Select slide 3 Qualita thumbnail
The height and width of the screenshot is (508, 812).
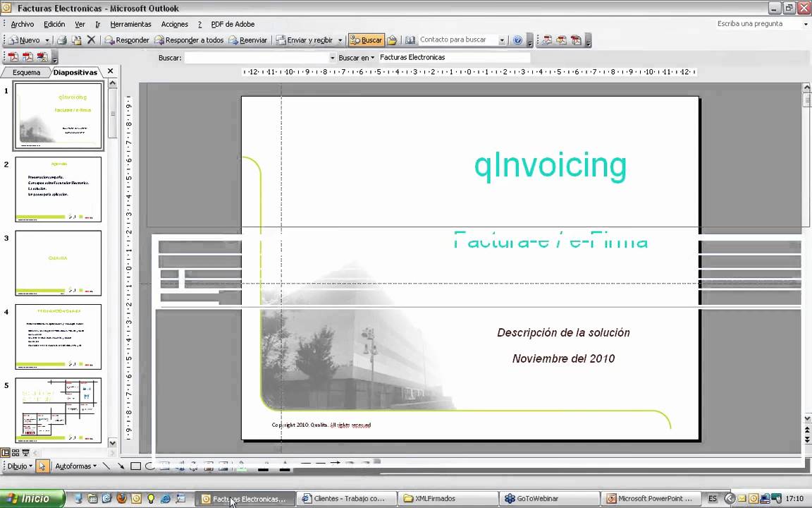(59, 262)
